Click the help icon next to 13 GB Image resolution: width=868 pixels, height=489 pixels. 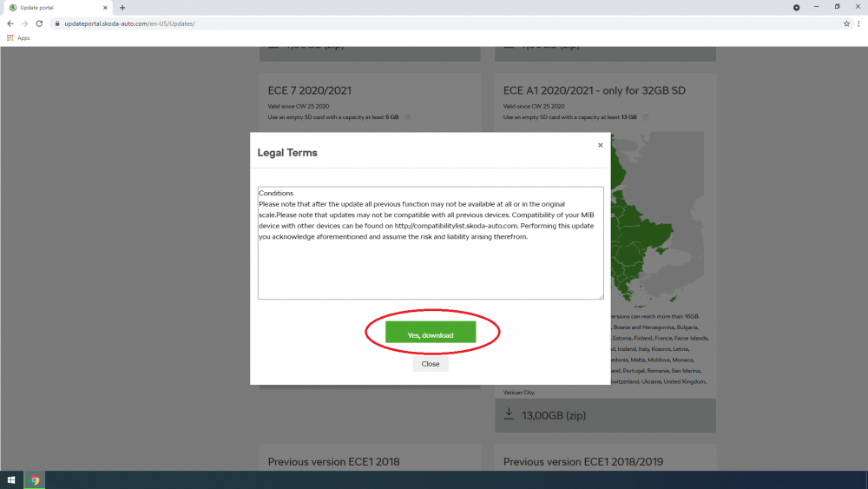[x=646, y=117]
